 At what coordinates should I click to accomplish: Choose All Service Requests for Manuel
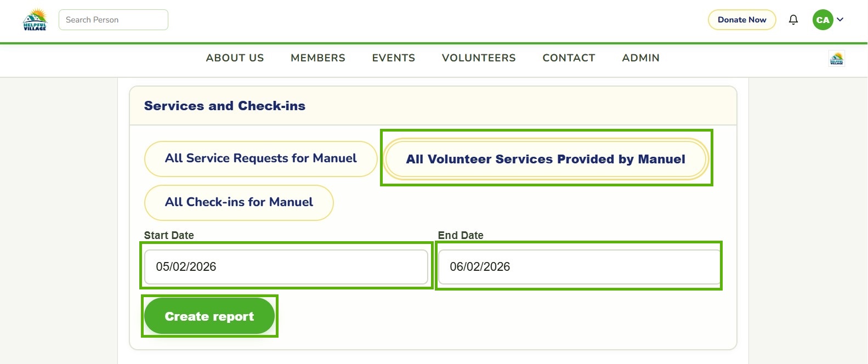coord(260,159)
